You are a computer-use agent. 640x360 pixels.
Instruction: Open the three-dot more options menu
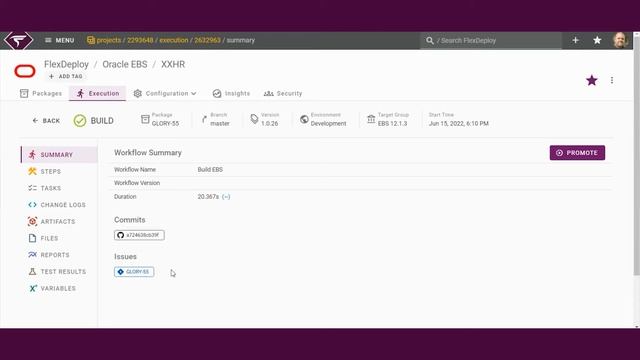click(612, 80)
